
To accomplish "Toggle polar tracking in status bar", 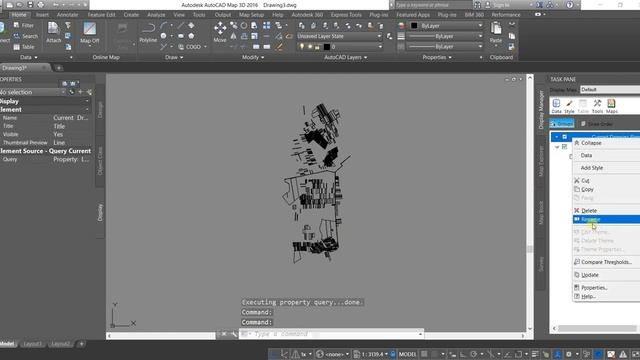I will pos(473,354).
